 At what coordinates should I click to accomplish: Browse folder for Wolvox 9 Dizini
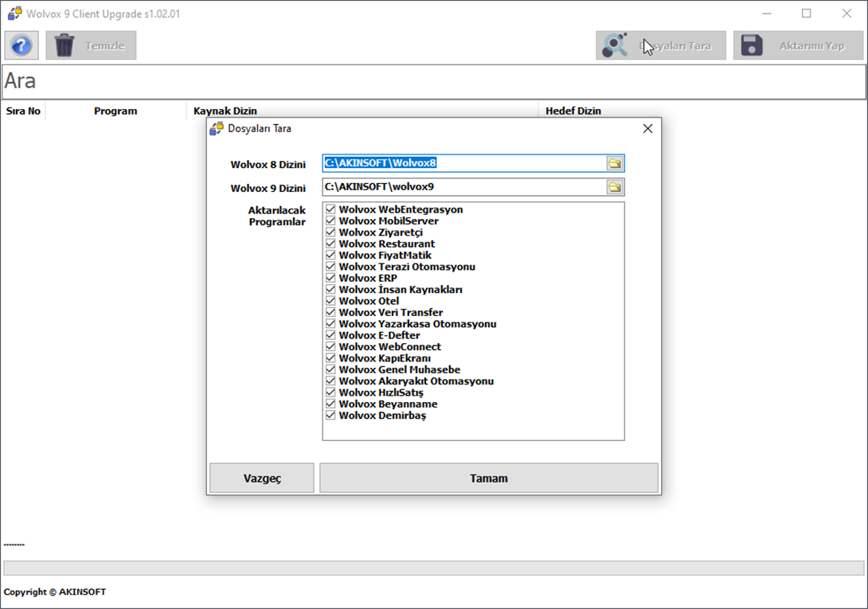click(615, 187)
